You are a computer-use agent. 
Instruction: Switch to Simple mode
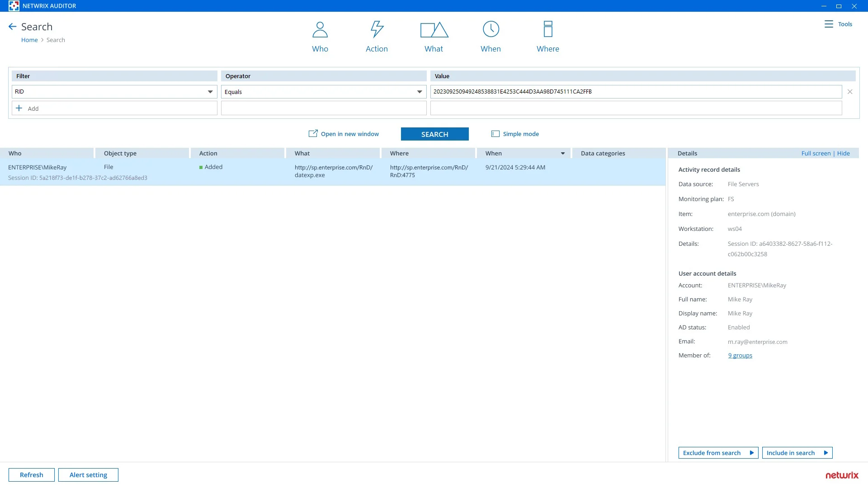[521, 134]
